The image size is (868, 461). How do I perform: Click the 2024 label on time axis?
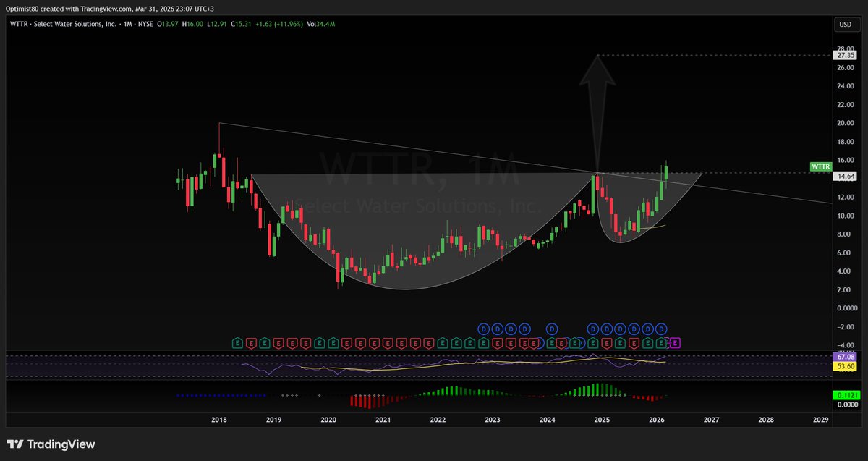[x=547, y=420]
